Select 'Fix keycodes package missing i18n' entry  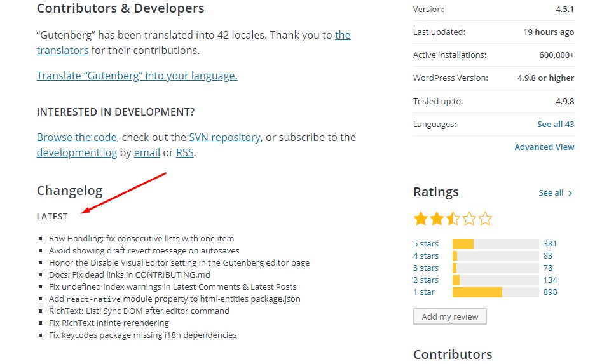click(142, 335)
